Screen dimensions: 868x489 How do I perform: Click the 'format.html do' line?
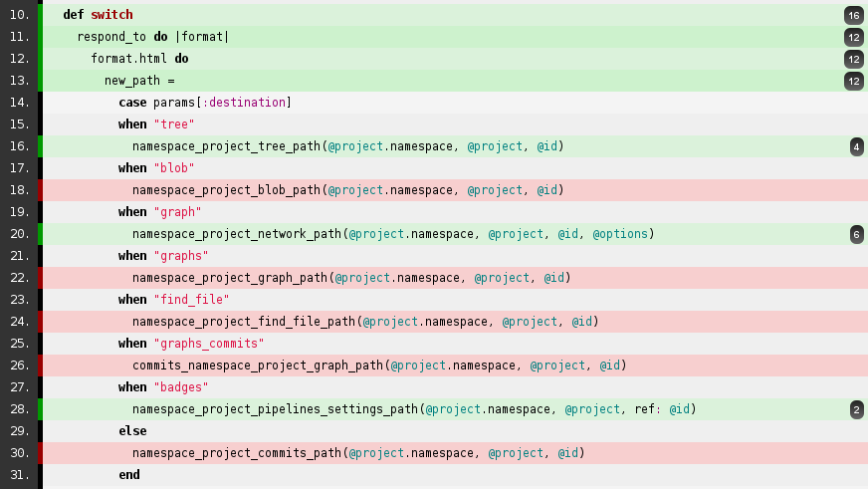[x=139, y=59]
